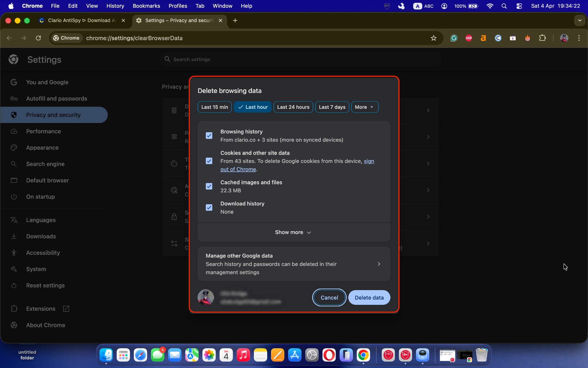This screenshot has height=368, width=588.
Task: Click the Chrome profile avatar
Action: pos(565,38)
